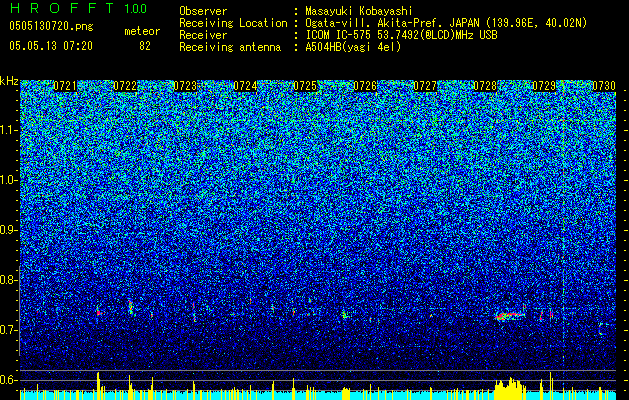This screenshot has width=629, height=400.
Task: Click the wide yellow signal burst below 0728
Action: tap(510, 389)
